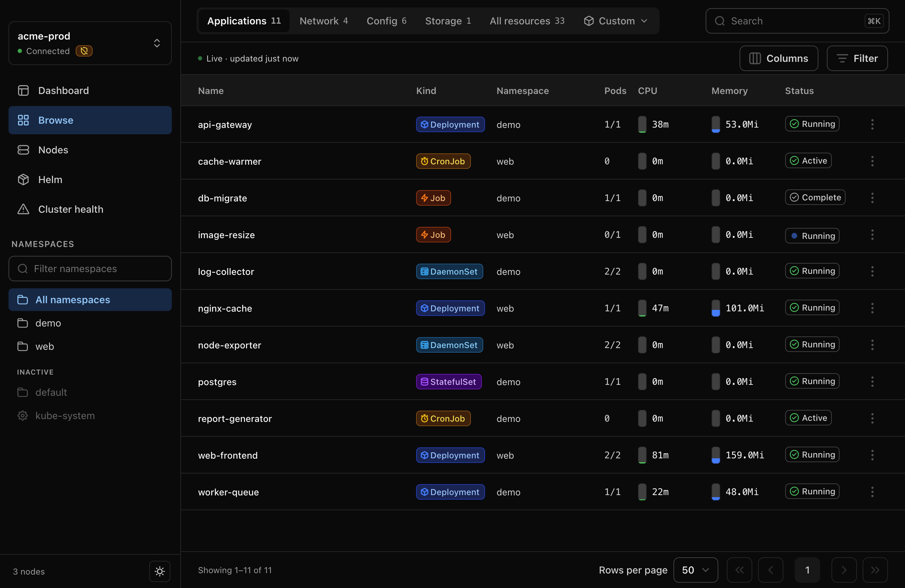Screen dimensions: 905x588
Task: Open row actions menu for log-collector
Action: click(872, 271)
